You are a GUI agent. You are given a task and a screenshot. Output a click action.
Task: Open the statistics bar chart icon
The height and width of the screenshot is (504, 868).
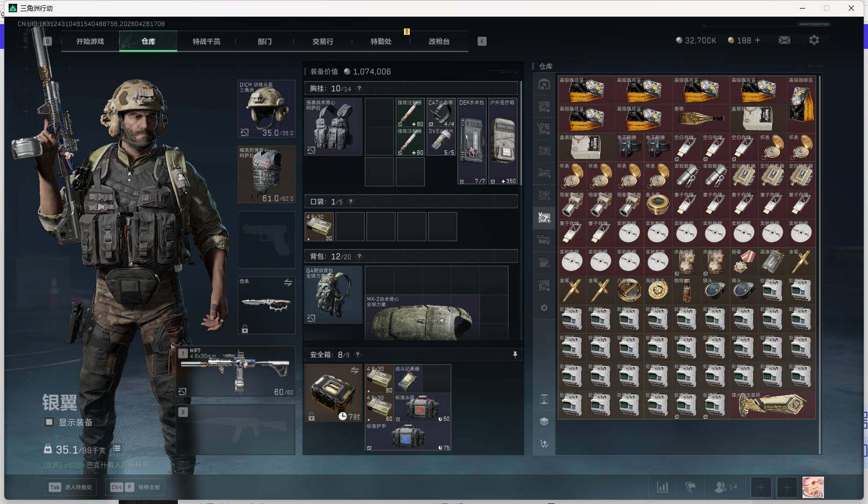pos(662,487)
